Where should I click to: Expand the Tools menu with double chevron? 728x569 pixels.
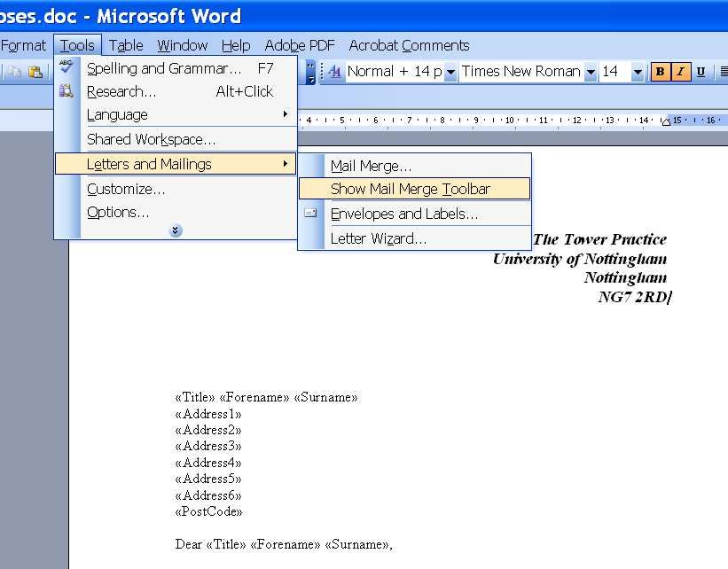coord(176,230)
